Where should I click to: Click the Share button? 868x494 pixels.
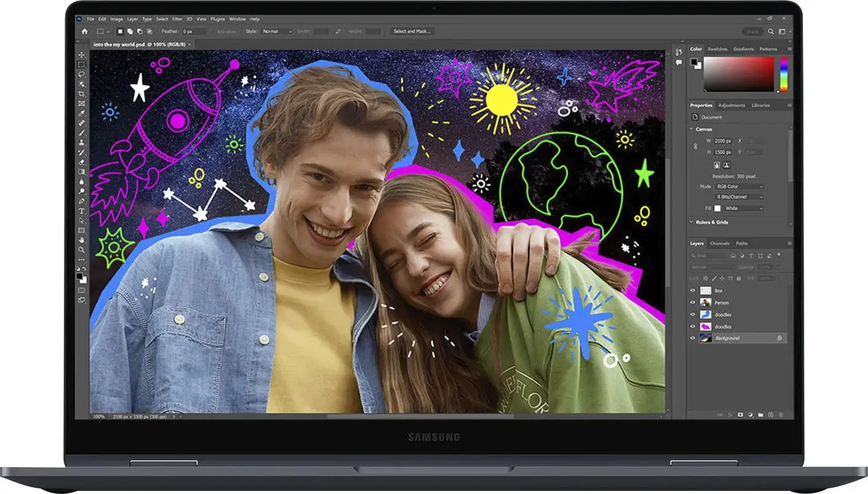pos(753,31)
